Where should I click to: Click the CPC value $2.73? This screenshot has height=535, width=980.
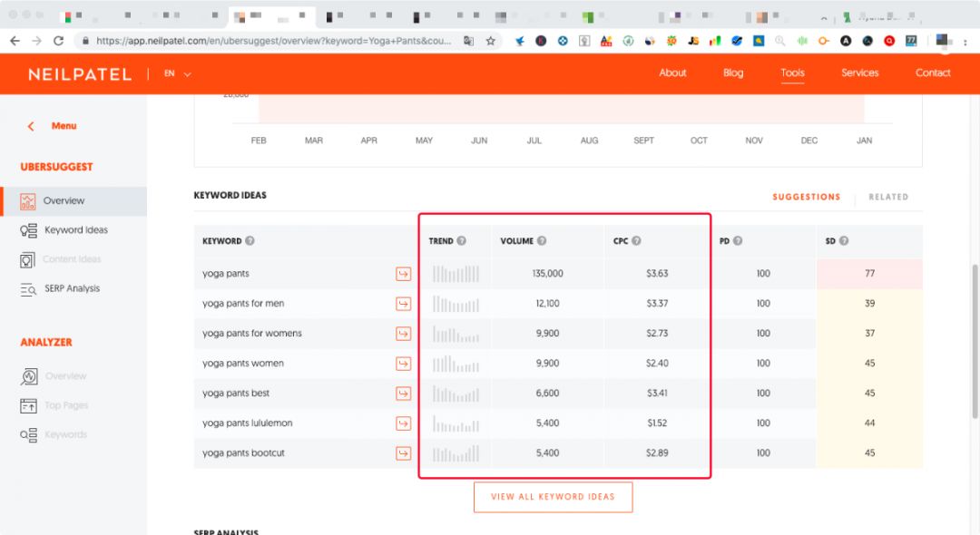657,334
